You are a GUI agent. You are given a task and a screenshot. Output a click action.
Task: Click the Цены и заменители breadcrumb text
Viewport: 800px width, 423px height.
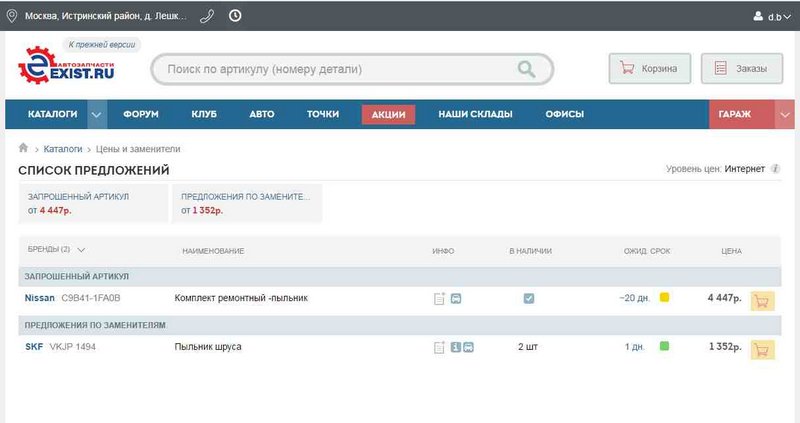coord(138,149)
